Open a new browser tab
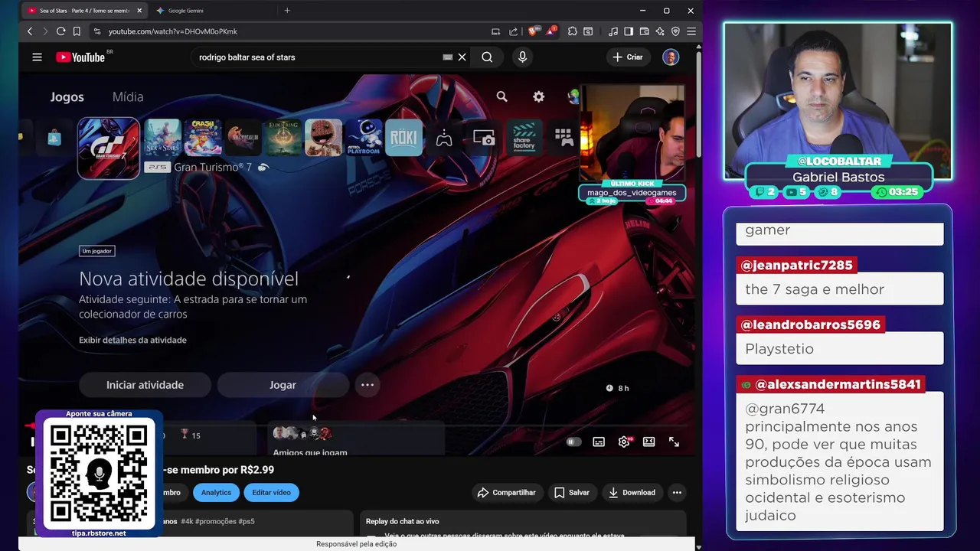This screenshot has height=551, width=980. pos(287,11)
